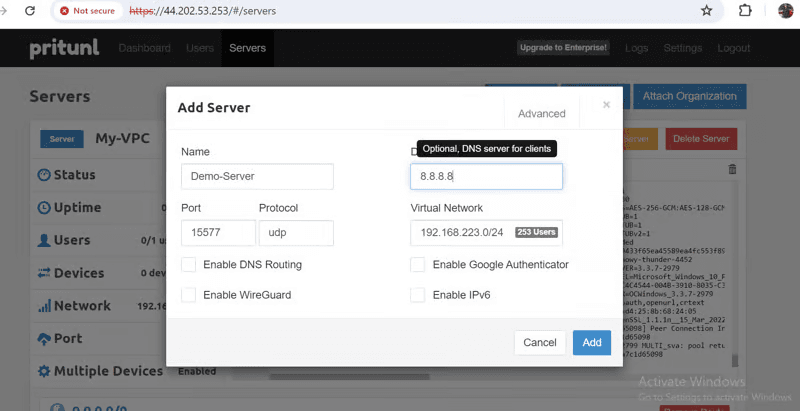The image size is (800, 411).
Task: Click the Name field containing Demo-Server
Action: 257,177
